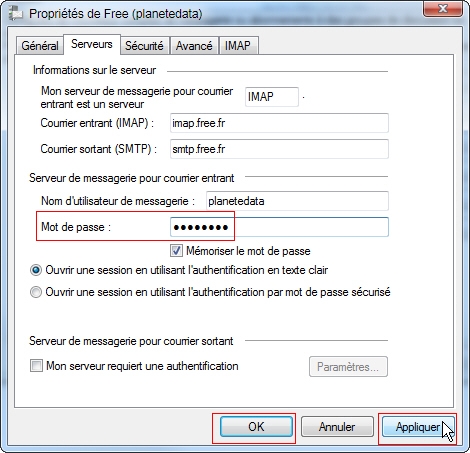Click the IMAP server type box
470x453 pixels.
pyautogui.click(x=272, y=97)
